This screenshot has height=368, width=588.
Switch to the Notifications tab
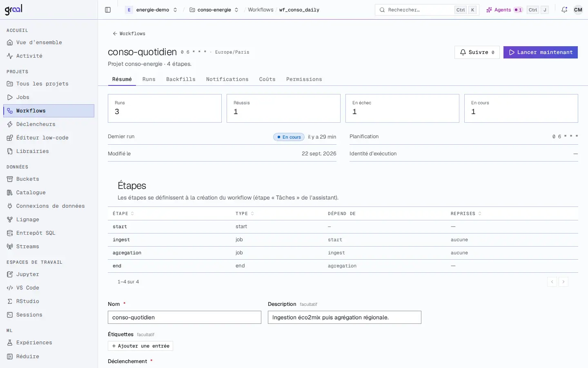point(227,79)
